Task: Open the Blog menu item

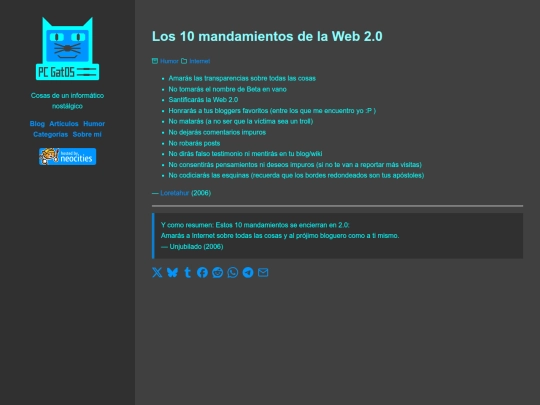Action: 37,124
